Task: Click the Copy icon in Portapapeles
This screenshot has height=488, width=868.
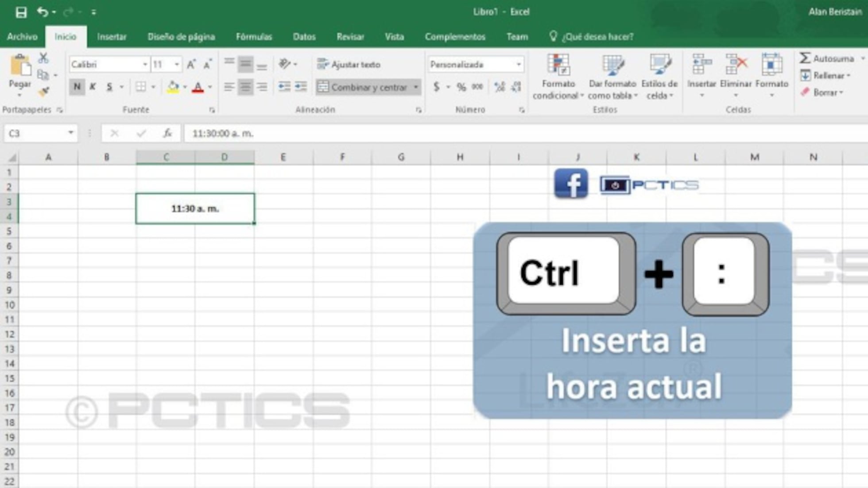Action: click(x=43, y=75)
